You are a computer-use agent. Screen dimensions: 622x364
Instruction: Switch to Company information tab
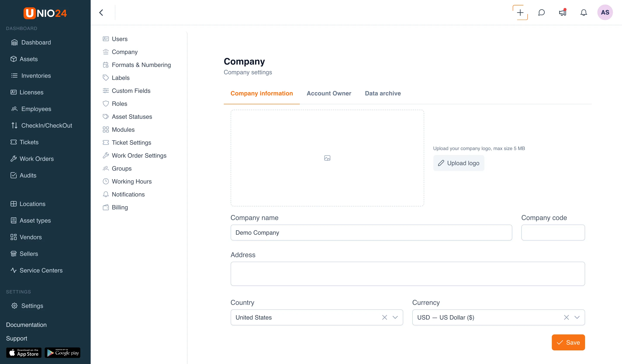(x=262, y=93)
